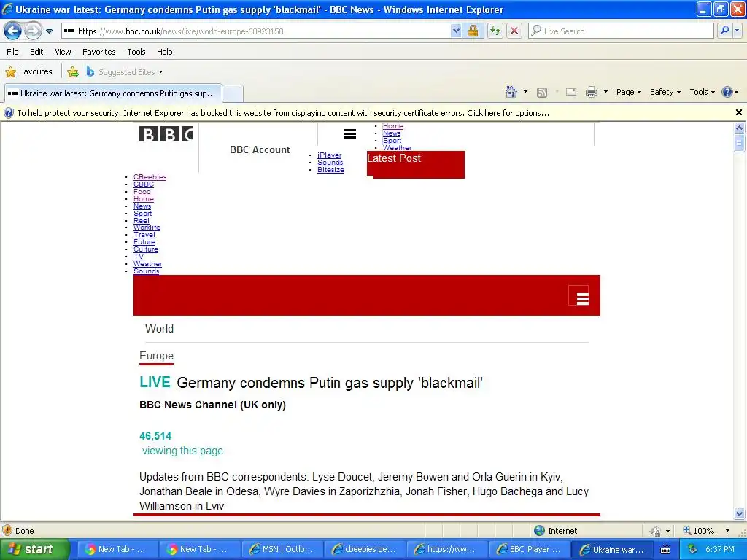Click the Worklife link
The width and height of the screenshot is (747, 560).
[x=147, y=227]
